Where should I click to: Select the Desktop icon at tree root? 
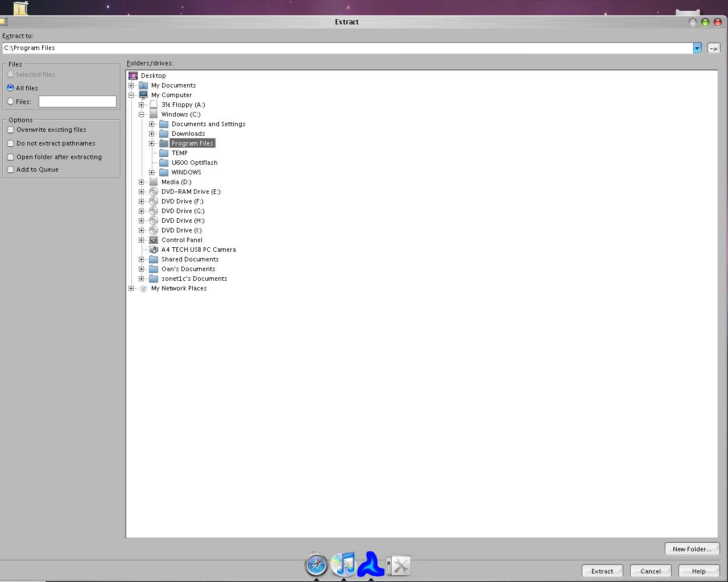coord(133,76)
